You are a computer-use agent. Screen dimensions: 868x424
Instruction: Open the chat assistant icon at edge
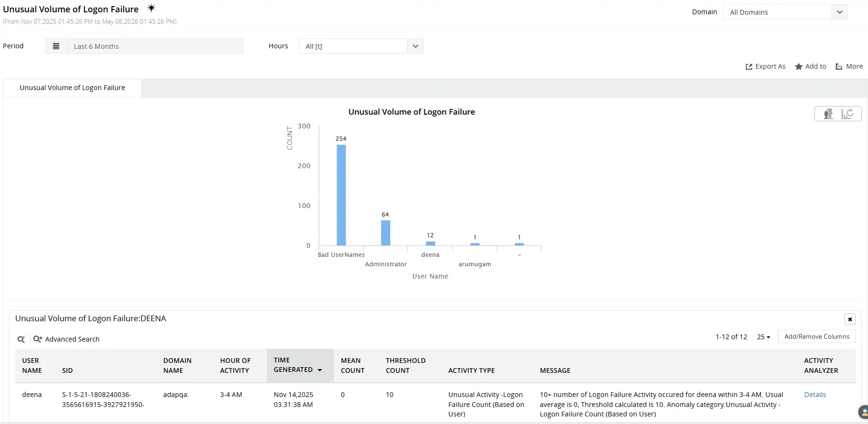864,412
